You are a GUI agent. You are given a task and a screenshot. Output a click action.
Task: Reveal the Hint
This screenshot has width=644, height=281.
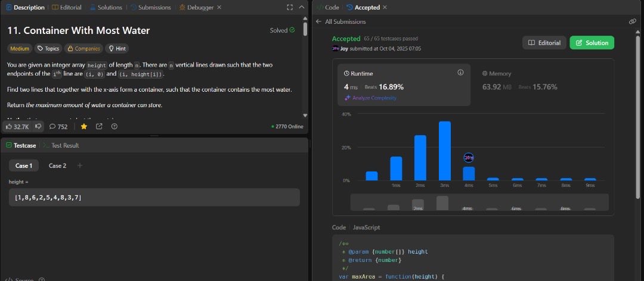pos(117,48)
